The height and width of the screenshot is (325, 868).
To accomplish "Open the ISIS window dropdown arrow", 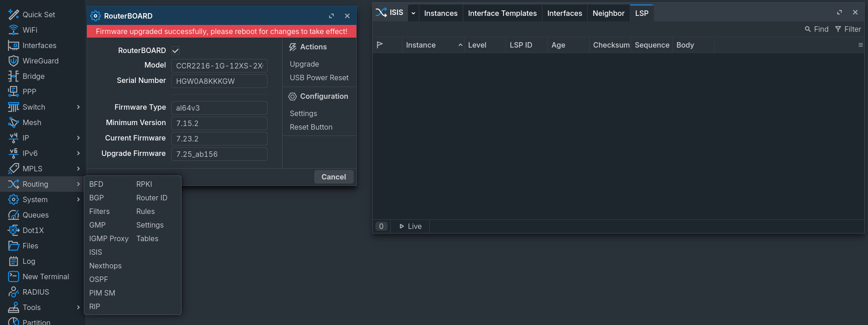I will coord(413,13).
